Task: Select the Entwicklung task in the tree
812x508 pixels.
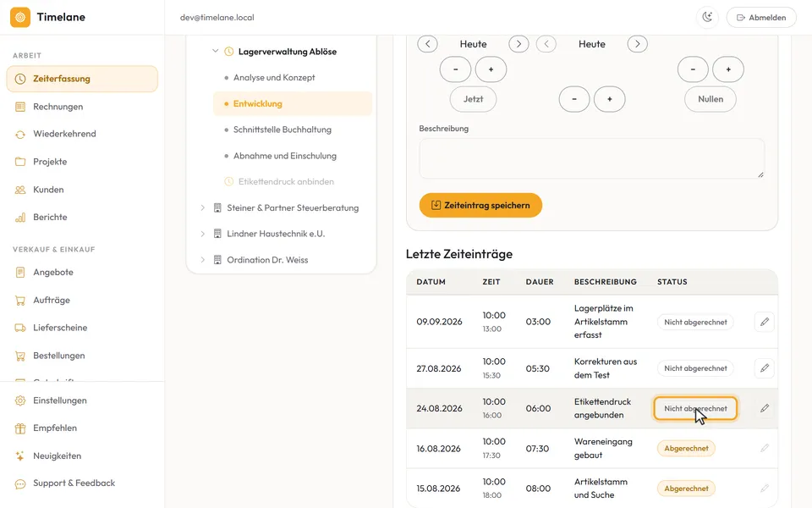Action: (293, 103)
